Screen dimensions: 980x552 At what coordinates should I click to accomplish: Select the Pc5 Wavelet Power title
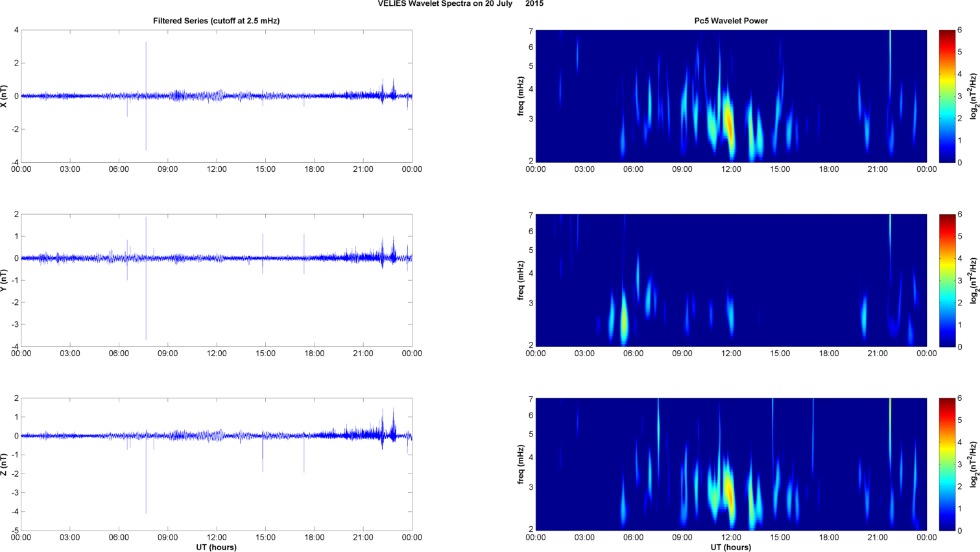731,21
